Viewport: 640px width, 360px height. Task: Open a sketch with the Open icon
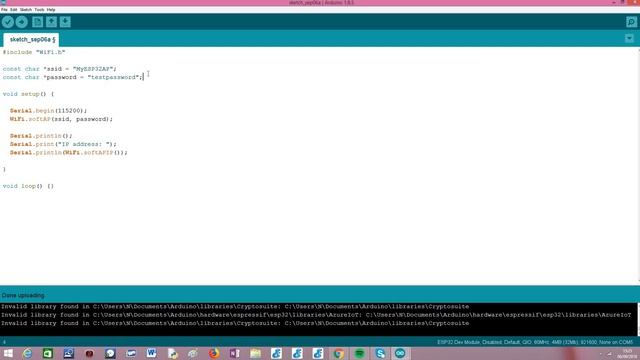[51, 22]
